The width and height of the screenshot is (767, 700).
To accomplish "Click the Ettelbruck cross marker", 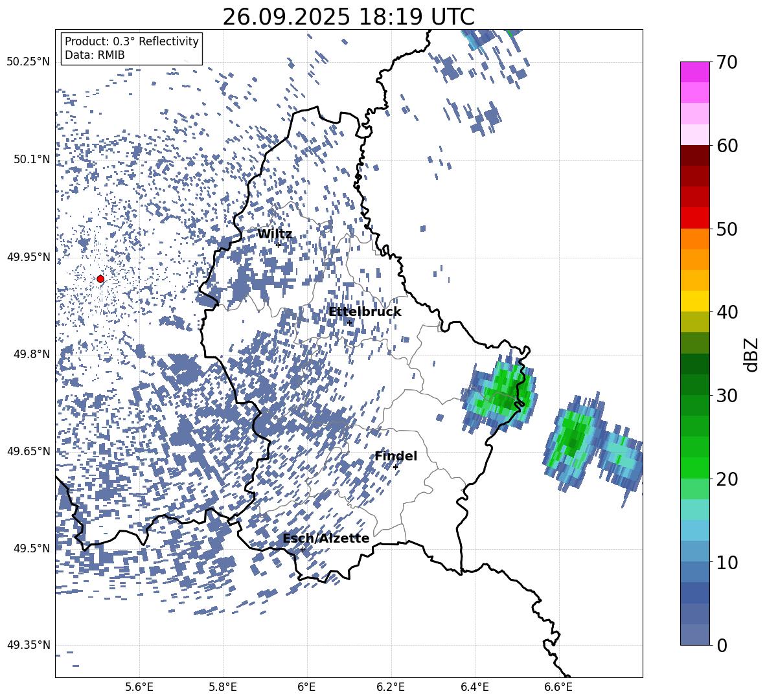I will click(349, 322).
